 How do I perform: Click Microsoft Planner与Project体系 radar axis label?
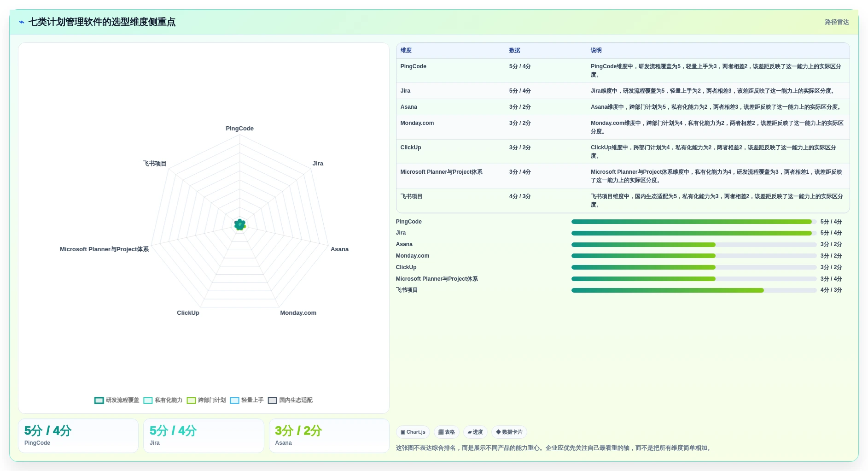click(104, 249)
